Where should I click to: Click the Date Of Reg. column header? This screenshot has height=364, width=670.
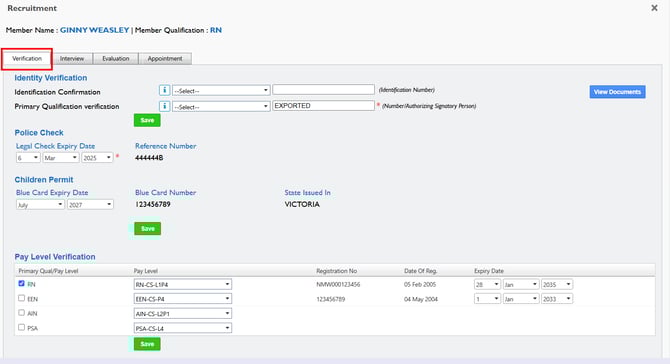click(420, 271)
